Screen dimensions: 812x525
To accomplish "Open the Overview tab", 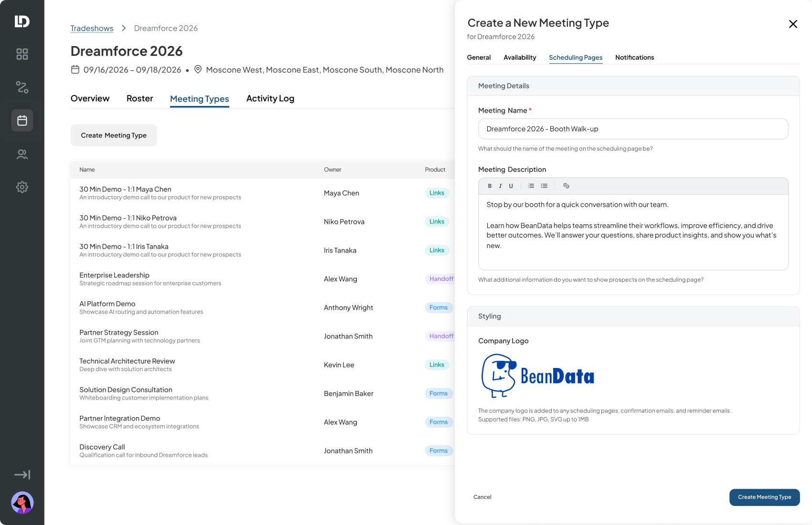I will pyautogui.click(x=90, y=98).
